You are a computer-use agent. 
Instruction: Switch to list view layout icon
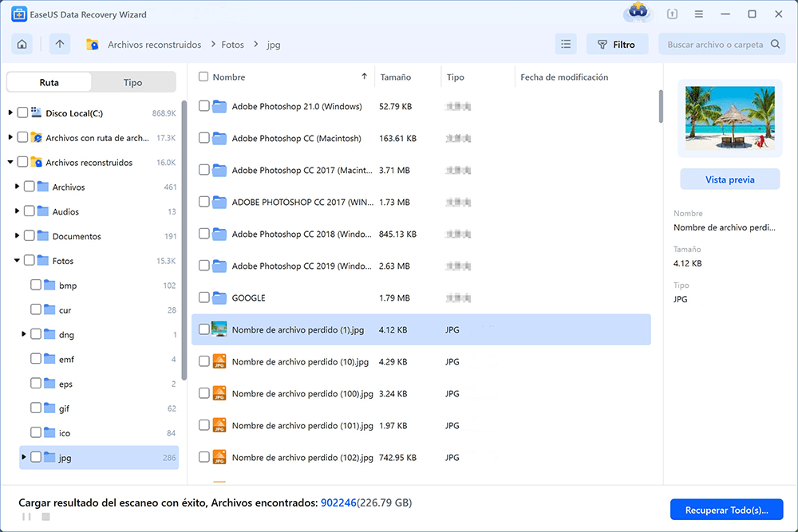coord(566,44)
